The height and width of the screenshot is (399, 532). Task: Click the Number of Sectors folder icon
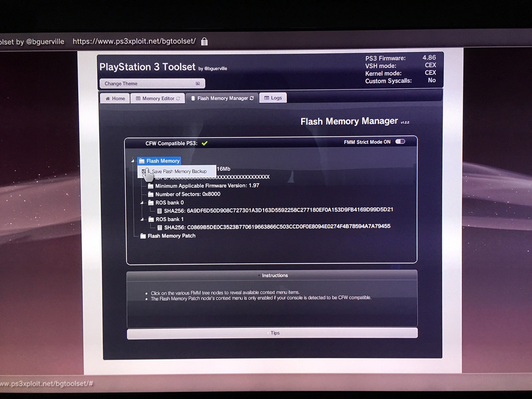point(151,195)
